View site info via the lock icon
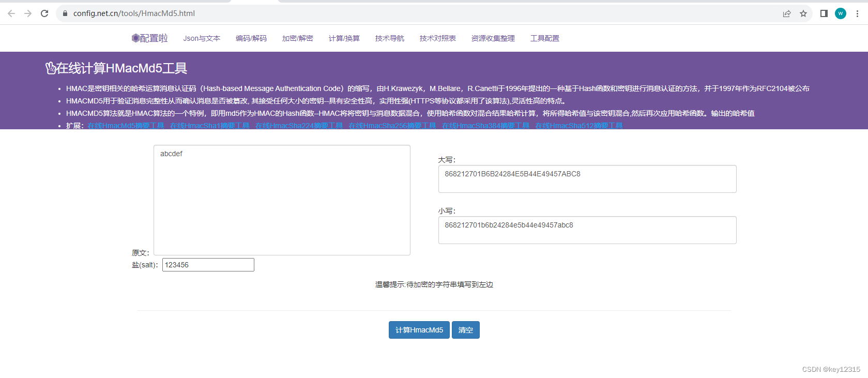Viewport: 868px width, 378px height. pos(65,13)
